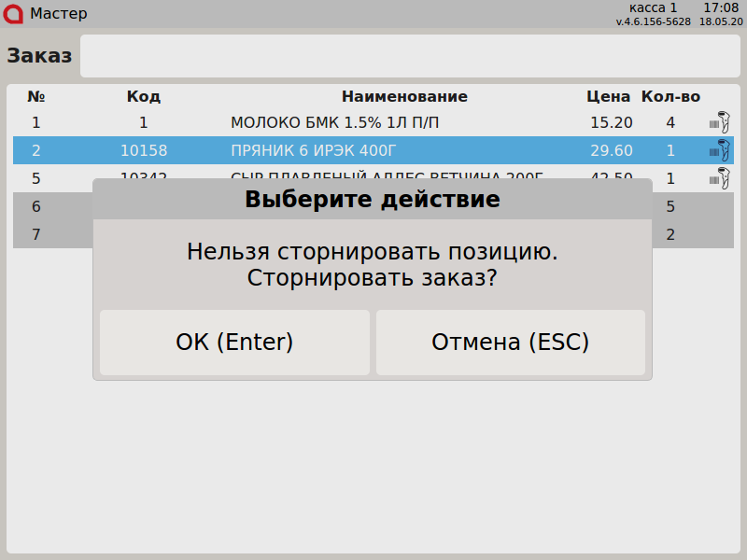Click the Наименование column header
The height and width of the screenshot is (560, 747).
[x=404, y=96]
